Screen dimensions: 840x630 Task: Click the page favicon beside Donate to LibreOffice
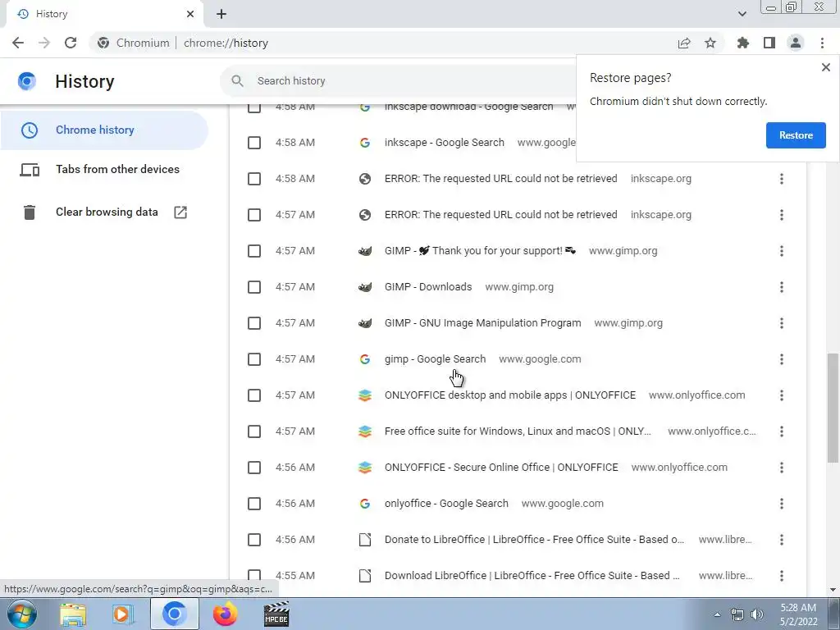coord(365,540)
